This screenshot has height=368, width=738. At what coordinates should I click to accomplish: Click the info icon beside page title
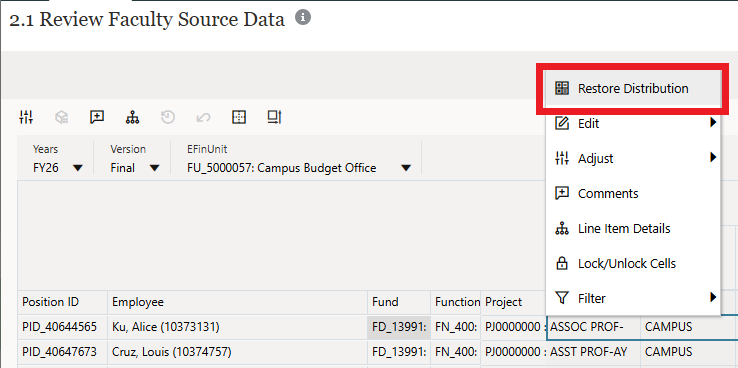[303, 17]
